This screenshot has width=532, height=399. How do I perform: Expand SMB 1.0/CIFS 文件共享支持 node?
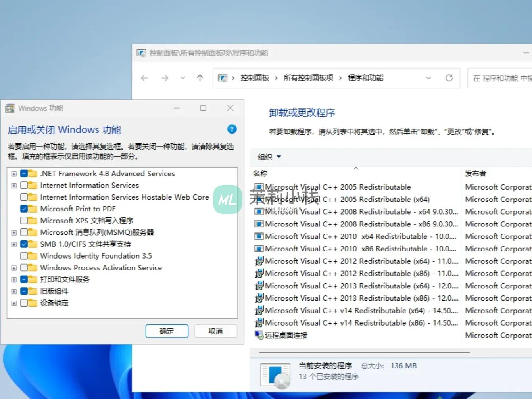tap(14, 244)
